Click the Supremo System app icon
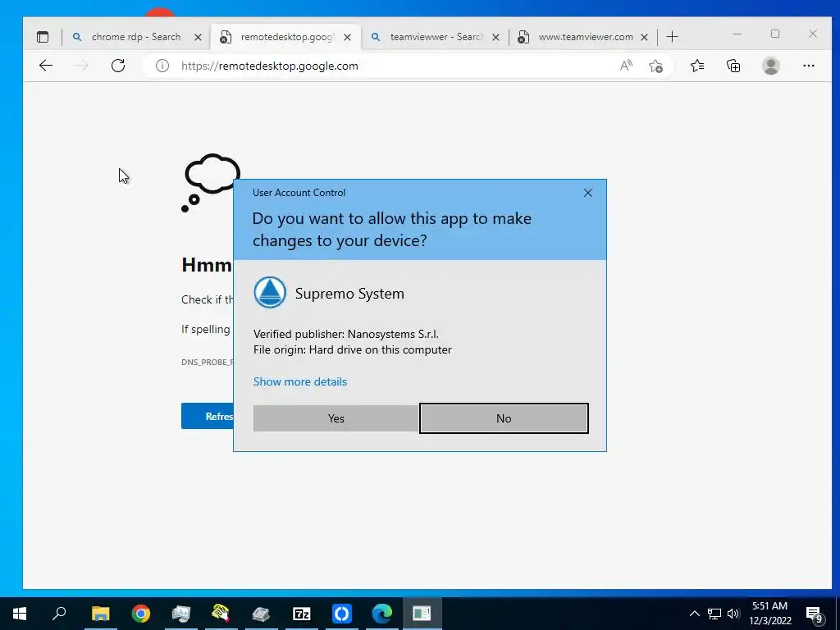This screenshot has height=630, width=840. (x=270, y=293)
